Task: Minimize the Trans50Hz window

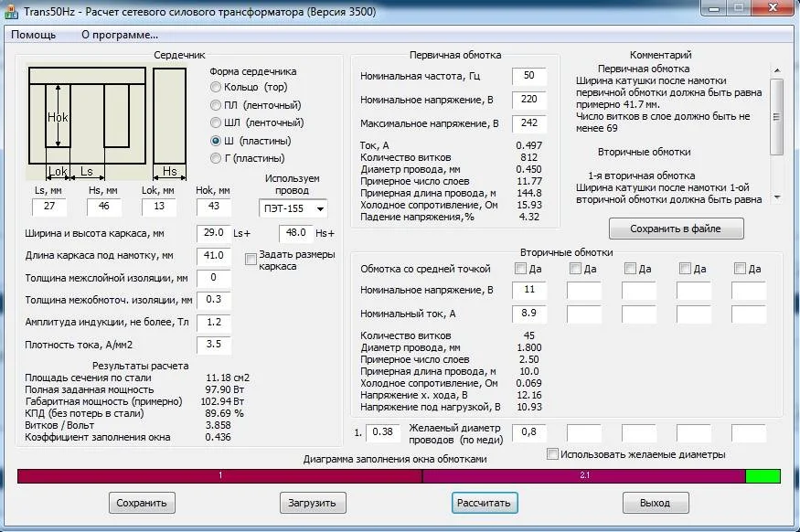Action: tap(714, 8)
